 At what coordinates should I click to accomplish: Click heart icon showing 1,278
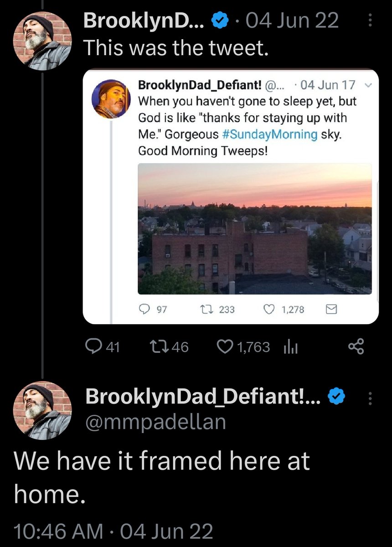click(270, 310)
